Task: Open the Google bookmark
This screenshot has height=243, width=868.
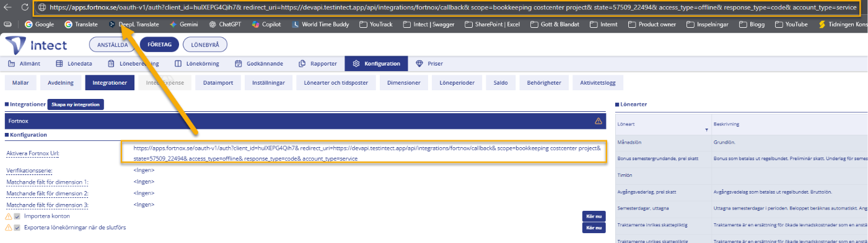Action: pos(39,25)
